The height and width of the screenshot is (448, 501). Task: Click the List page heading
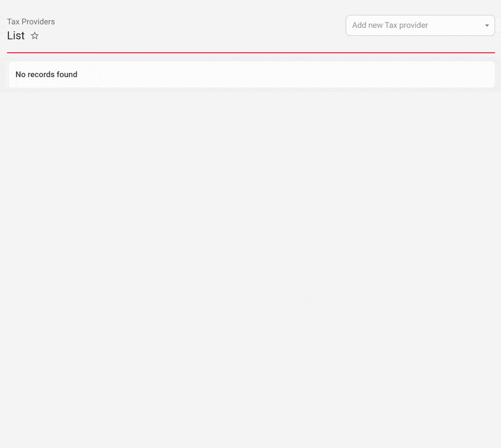click(x=16, y=35)
